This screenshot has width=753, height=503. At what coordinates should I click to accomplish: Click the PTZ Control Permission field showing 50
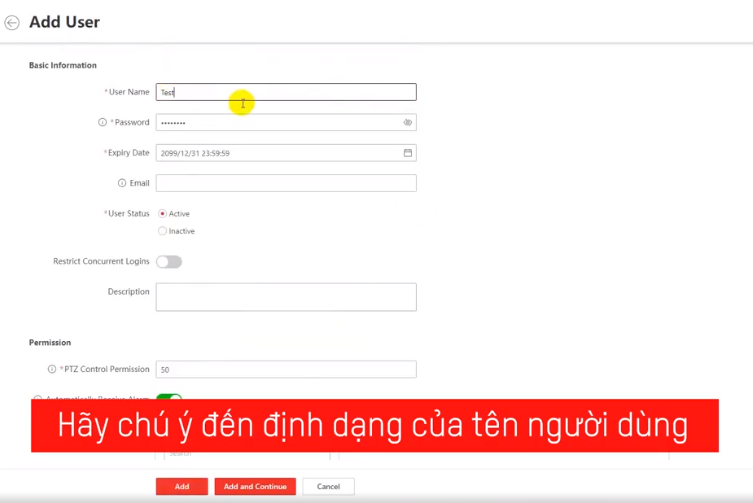286,369
